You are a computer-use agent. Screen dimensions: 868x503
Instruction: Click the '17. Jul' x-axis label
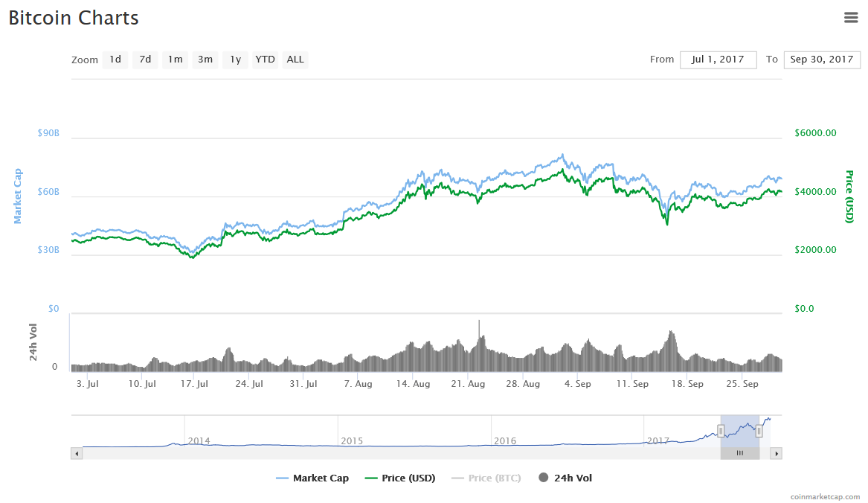[x=194, y=384]
